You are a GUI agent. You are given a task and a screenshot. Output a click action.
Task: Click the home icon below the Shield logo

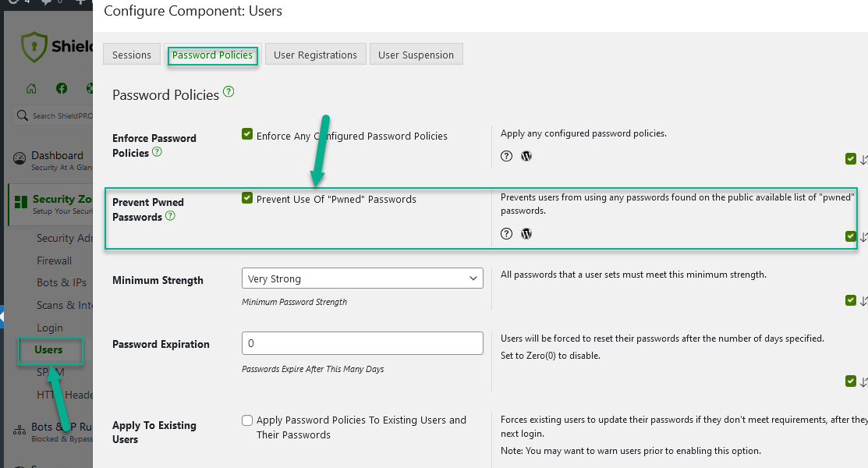click(x=31, y=87)
